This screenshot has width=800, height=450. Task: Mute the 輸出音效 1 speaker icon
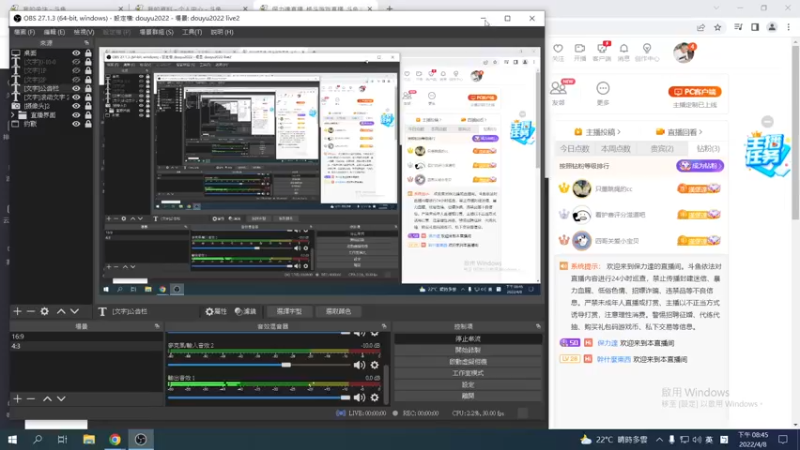pyautogui.click(x=359, y=397)
